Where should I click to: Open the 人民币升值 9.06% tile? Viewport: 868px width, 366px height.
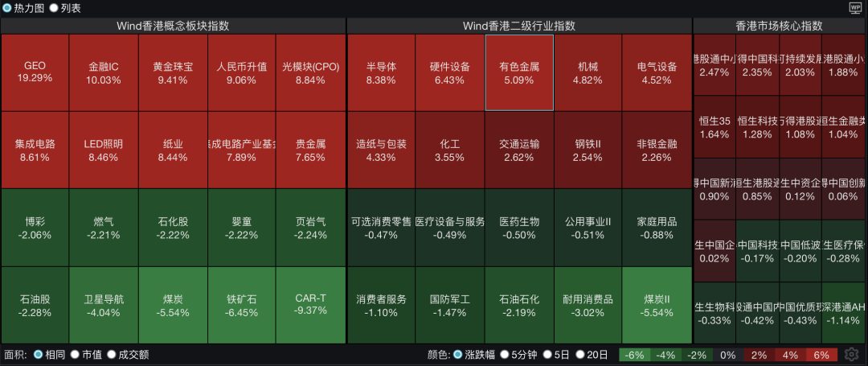[x=241, y=72]
